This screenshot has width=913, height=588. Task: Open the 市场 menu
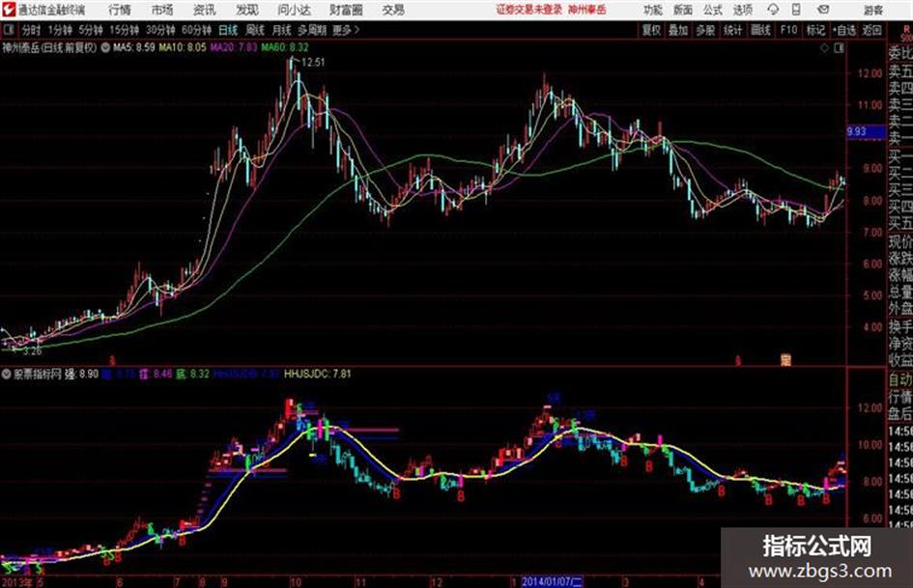(162, 10)
